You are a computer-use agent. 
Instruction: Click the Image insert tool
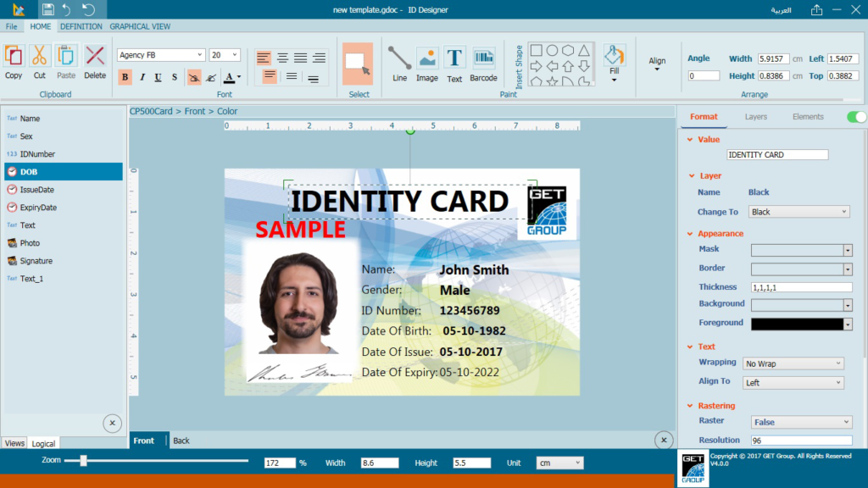427,64
